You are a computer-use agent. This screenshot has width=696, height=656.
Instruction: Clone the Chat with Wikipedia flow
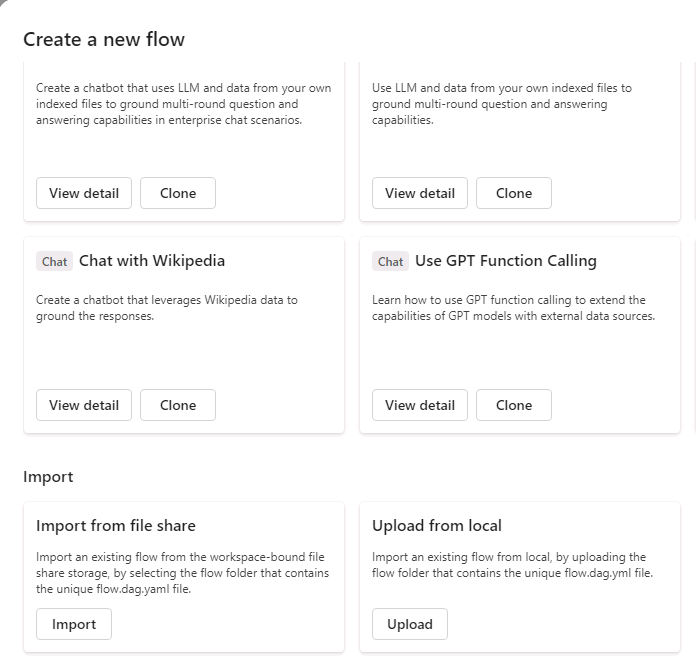pos(178,405)
